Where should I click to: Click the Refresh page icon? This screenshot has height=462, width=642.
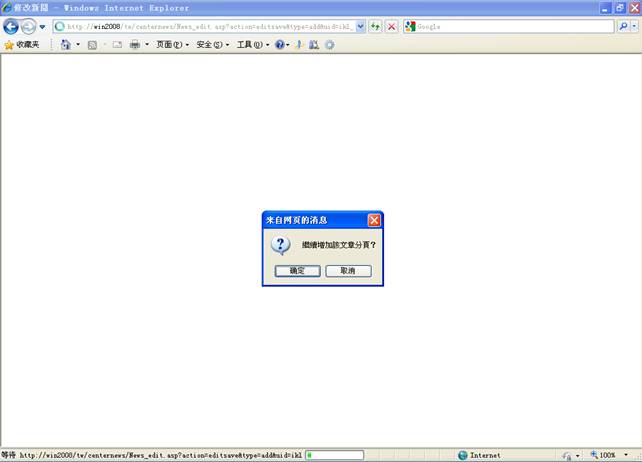[375, 26]
